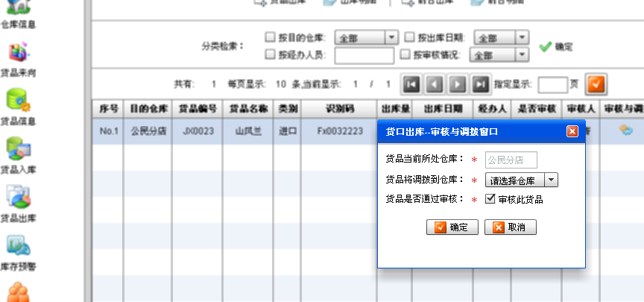Click the JX0023 货品编号 cell
This screenshot has height=302, width=644.
pyautogui.click(x=198, y=131)
